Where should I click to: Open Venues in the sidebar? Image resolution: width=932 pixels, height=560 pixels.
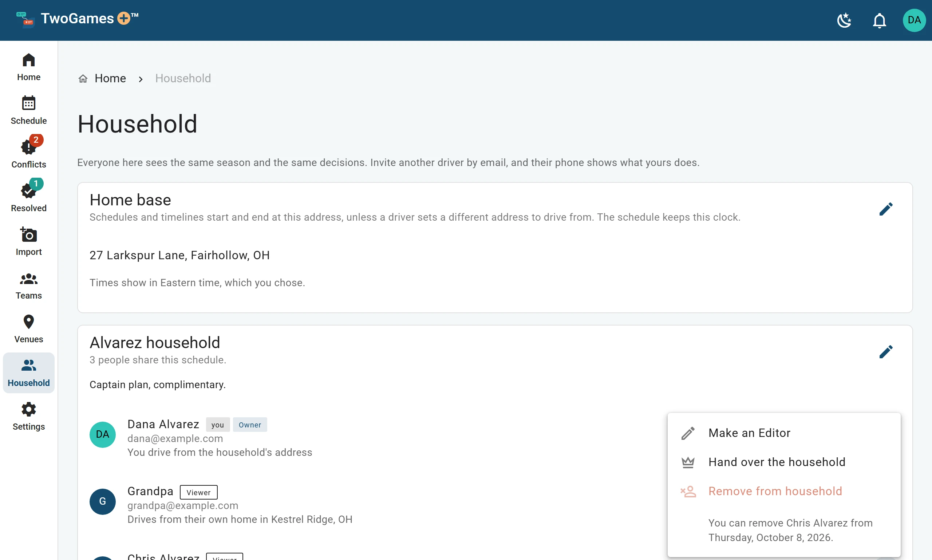29,329
